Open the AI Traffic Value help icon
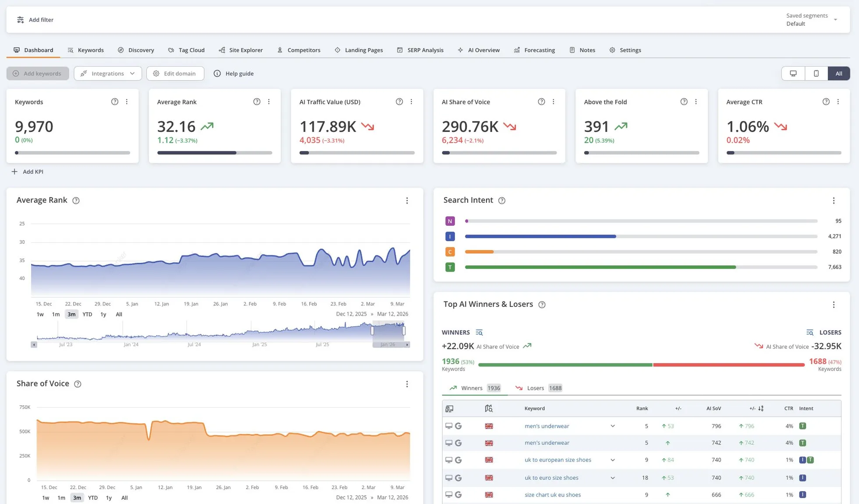This screenshot has height=504, width=859. [399, 101]
